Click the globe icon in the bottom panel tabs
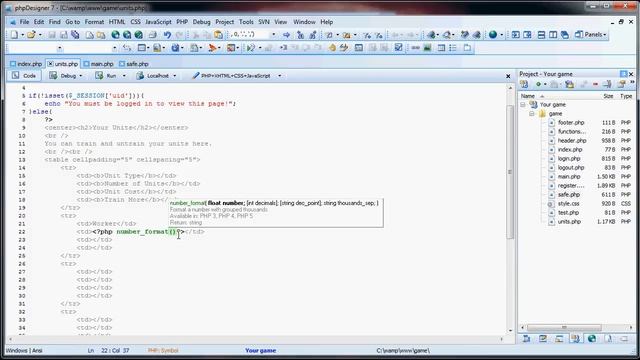This screenshot has width=640, height=360. pos(592,339)
